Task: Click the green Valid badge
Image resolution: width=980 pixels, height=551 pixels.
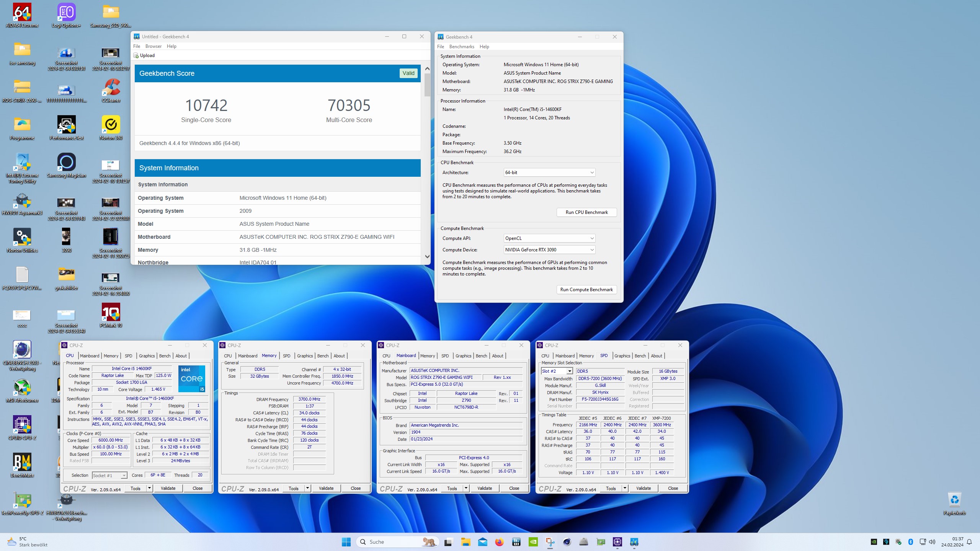Action: [408, 73]
